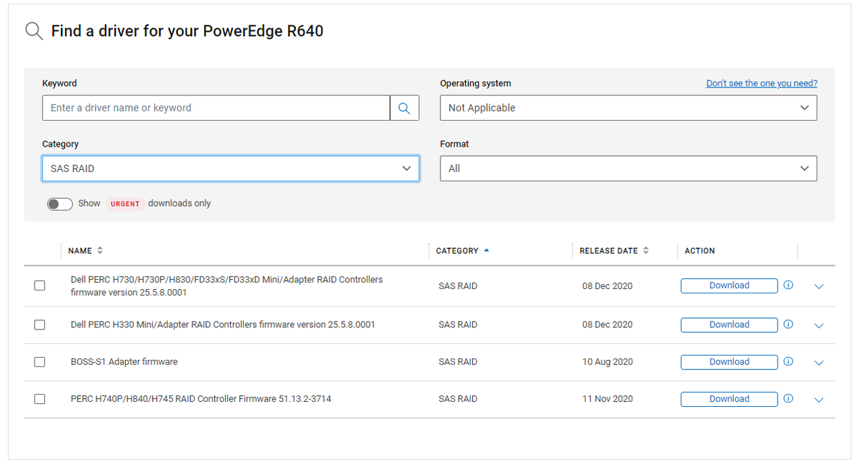Click the RELEASE DATE column header
The image size is (868, 469).
click(x=609, y=251)
